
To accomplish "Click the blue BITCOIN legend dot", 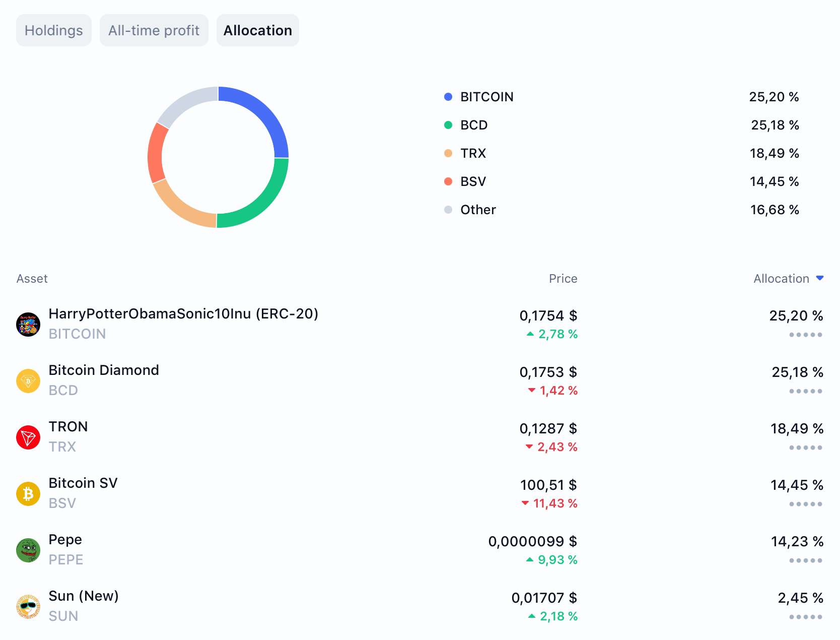I will [x=448, y=97].
